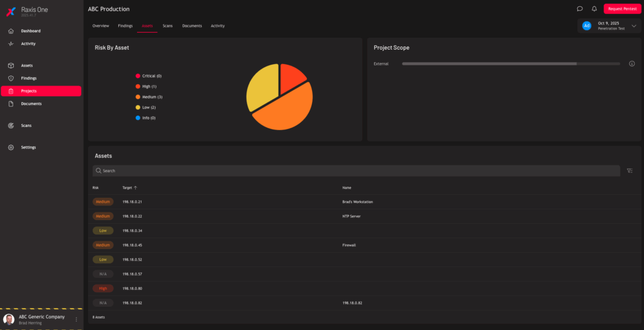This screenshot has width=644, height=330.
Task: Sort the table by Target column
Action: pos(130,187)
